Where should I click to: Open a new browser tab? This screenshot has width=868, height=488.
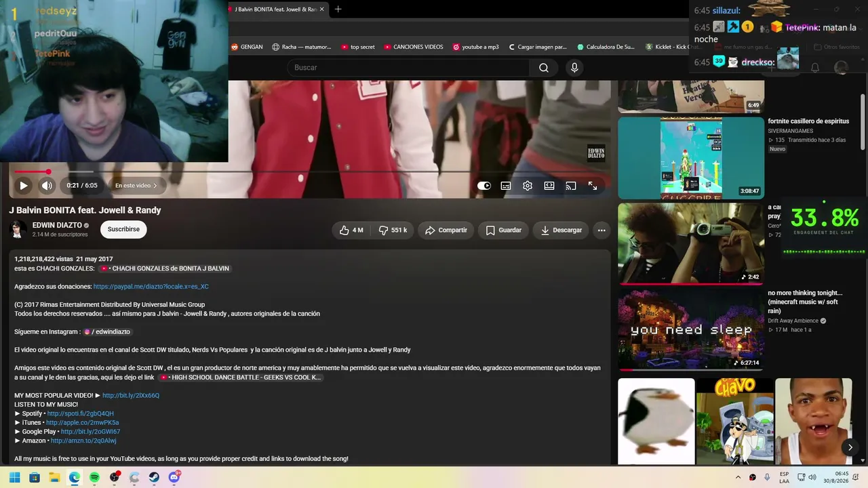click(338, 9)
